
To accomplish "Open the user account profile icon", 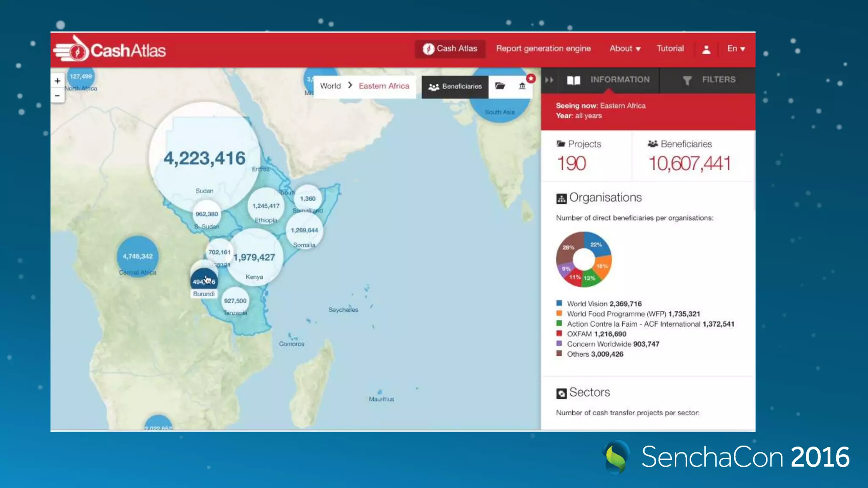I will coord(706,49).
